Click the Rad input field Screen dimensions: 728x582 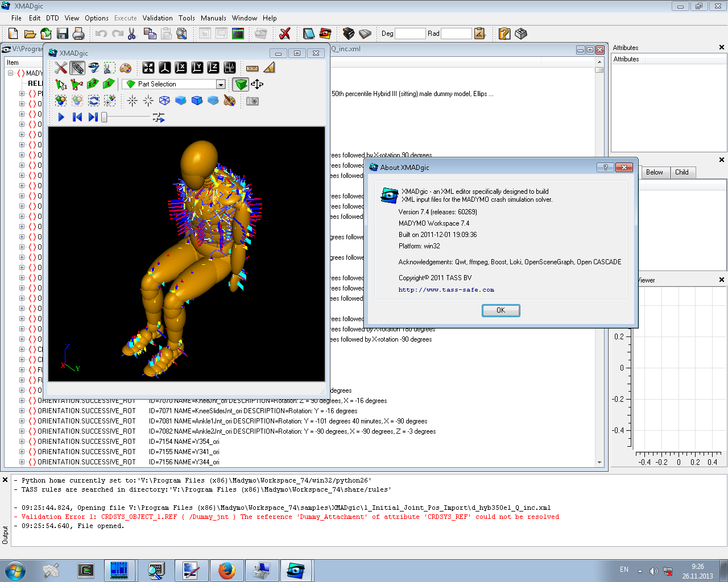click(x=456, y=34)
